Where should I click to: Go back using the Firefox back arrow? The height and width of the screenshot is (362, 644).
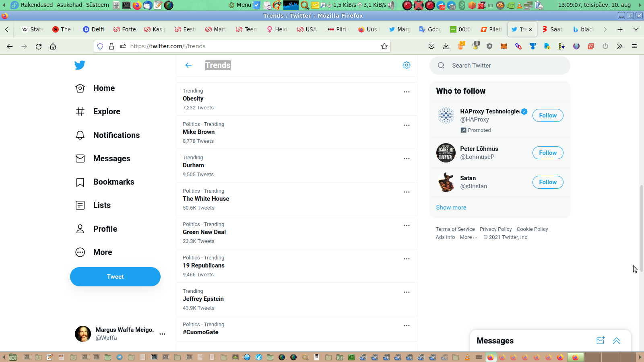click(10, 46)
